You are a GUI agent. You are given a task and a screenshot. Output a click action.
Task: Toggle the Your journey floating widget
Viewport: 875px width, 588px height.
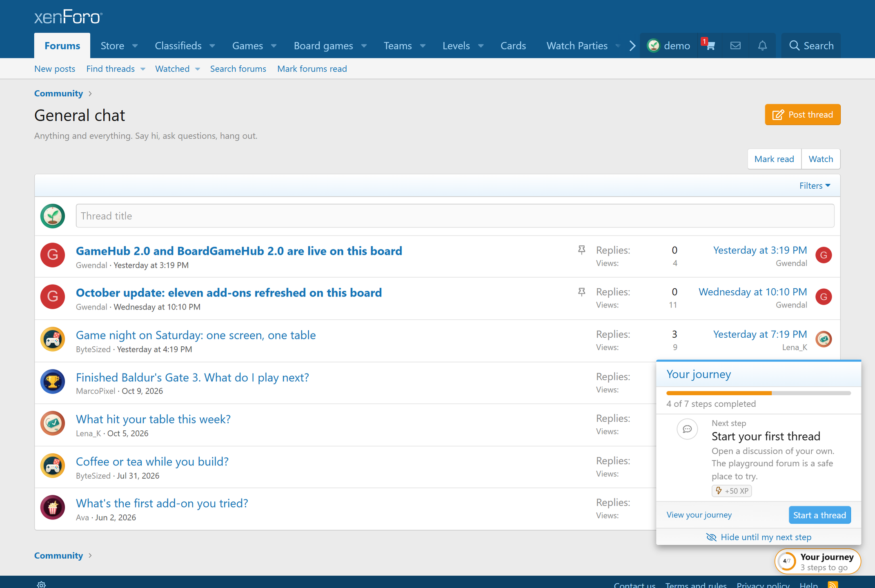[x=817, y=561]
